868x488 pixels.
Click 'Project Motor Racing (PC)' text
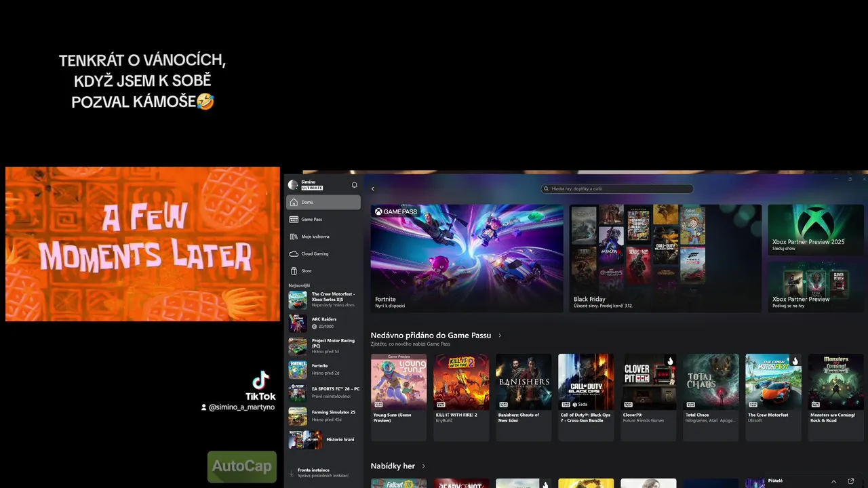pyautogui.click(x=333, y=343)
